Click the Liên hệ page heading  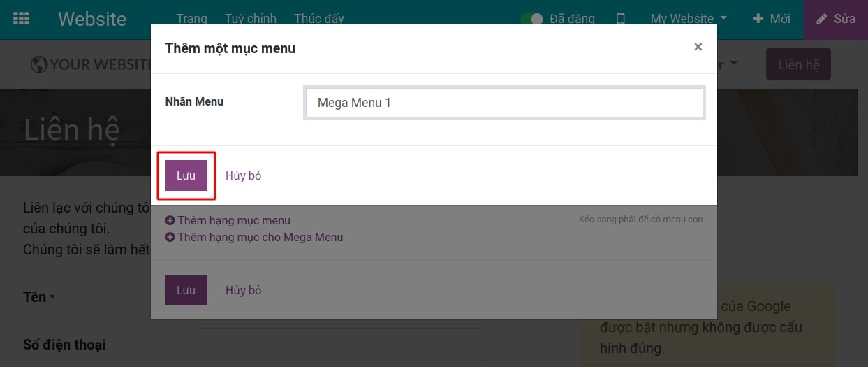coord(71,130)
